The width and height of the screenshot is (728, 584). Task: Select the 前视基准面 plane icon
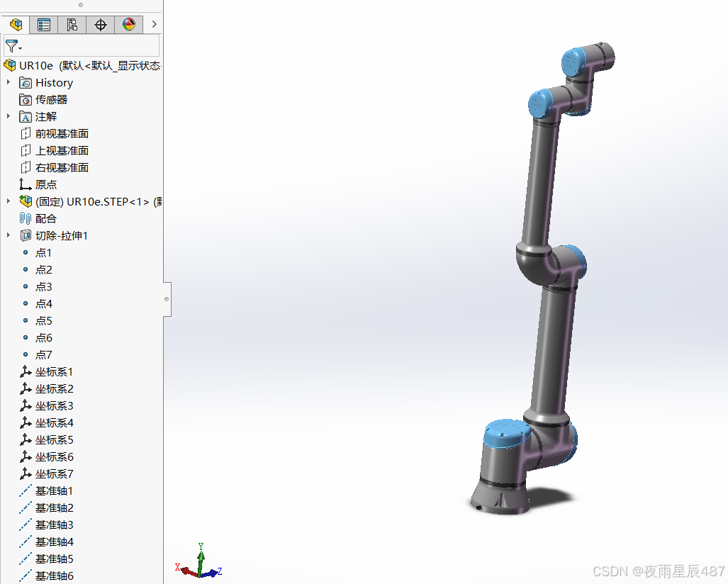tap(26, 134)
